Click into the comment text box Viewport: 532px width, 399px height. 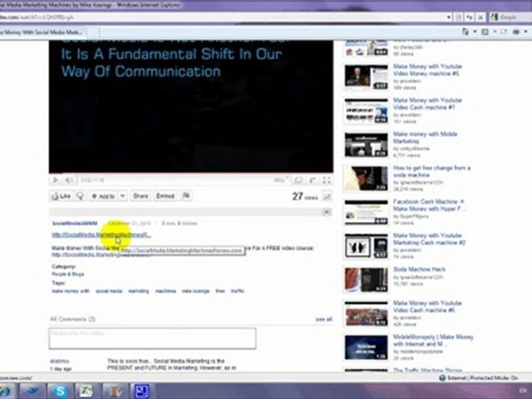(x=152, y=338)
